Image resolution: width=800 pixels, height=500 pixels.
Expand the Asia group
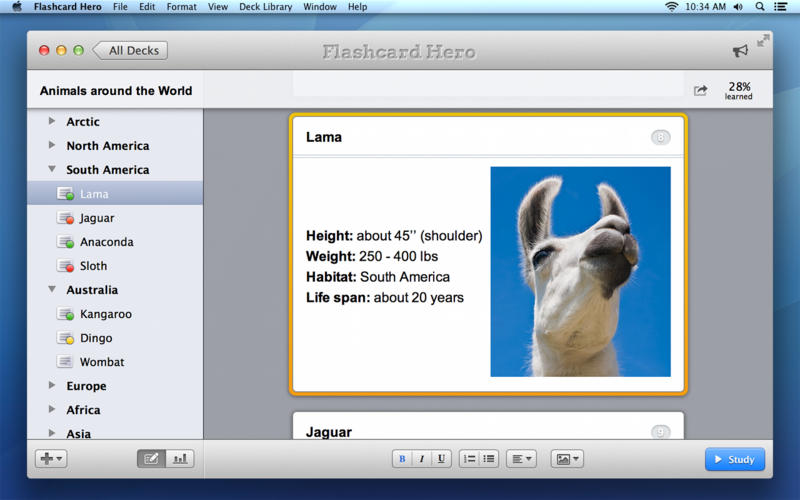pos(52,433)
